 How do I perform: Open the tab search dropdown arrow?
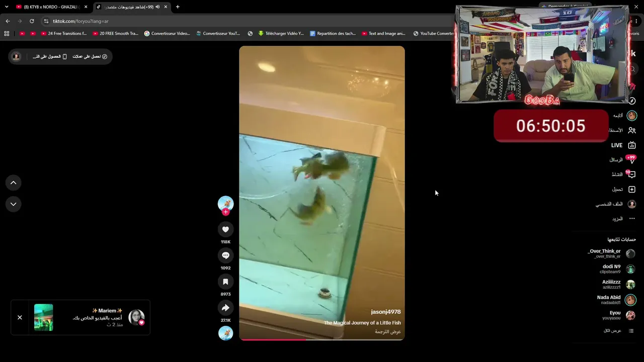7,7
